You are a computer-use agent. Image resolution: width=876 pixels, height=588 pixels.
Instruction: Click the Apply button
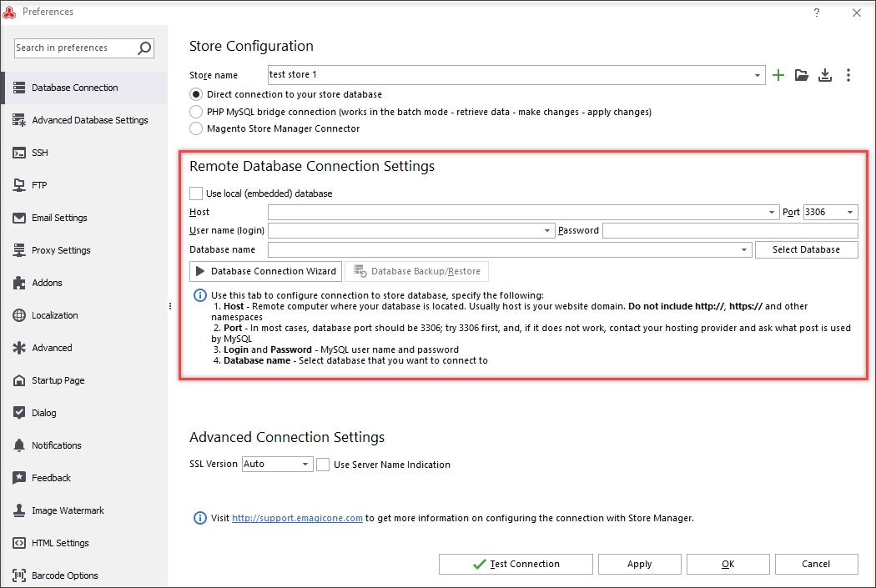[640, 564]
